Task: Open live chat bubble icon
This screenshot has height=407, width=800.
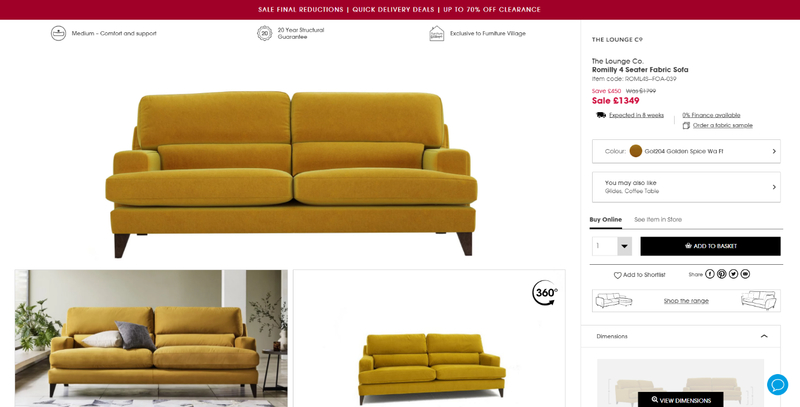Action: click(778, 385)
